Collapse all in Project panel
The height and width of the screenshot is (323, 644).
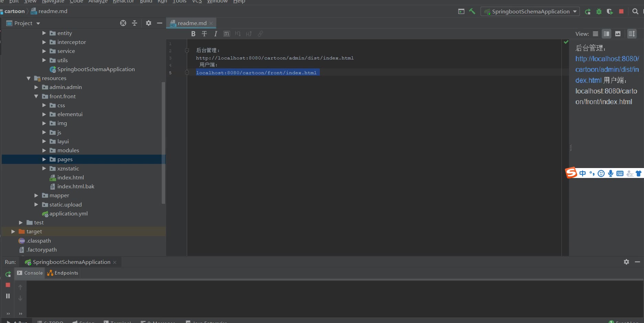[135, 23]
